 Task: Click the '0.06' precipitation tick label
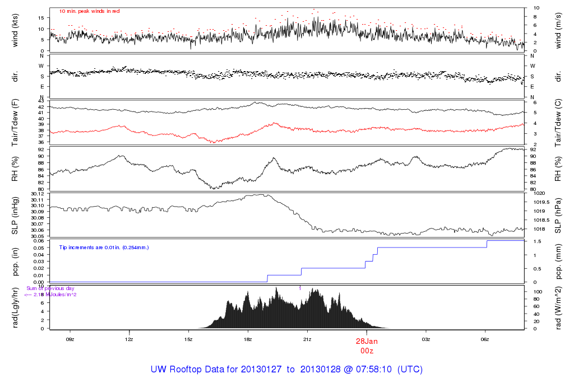coord(39,241)
